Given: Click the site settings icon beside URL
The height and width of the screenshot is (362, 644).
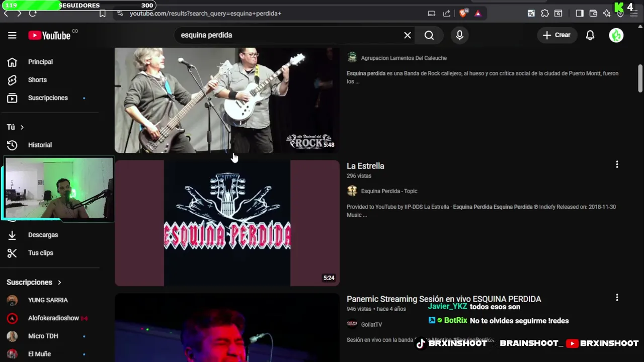Looking at the screenshot, I should click(x=120, y=14).
